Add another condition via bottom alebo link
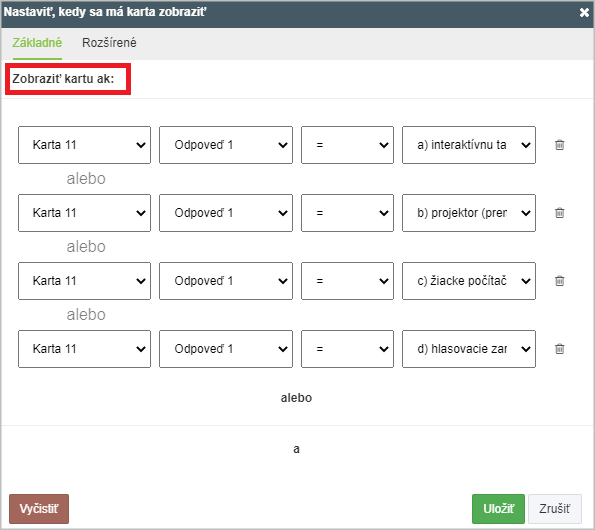 click(296, 398)
